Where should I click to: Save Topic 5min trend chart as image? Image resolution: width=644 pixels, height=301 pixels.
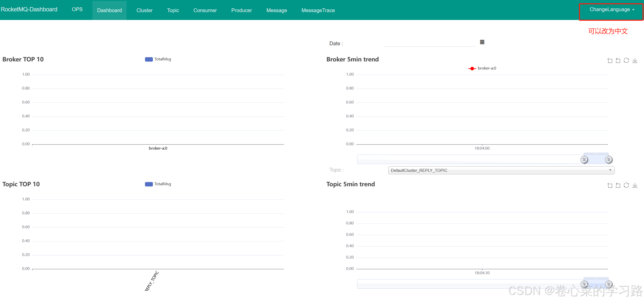[635, 186]
